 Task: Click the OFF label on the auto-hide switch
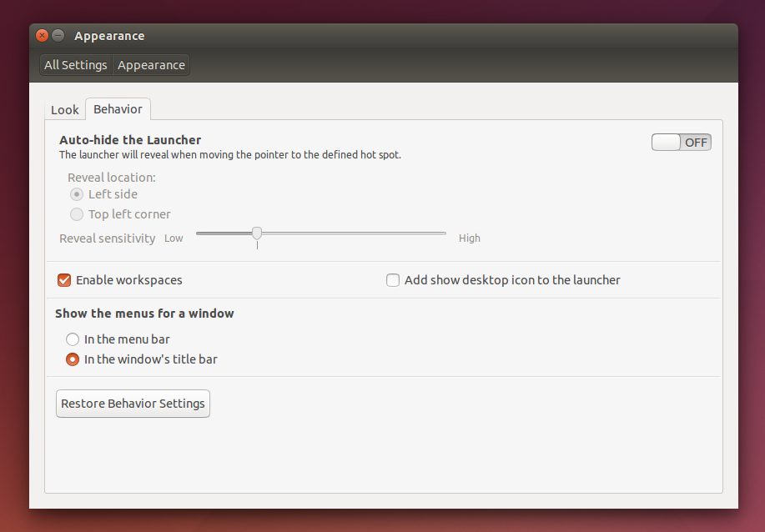coord(696,142)
